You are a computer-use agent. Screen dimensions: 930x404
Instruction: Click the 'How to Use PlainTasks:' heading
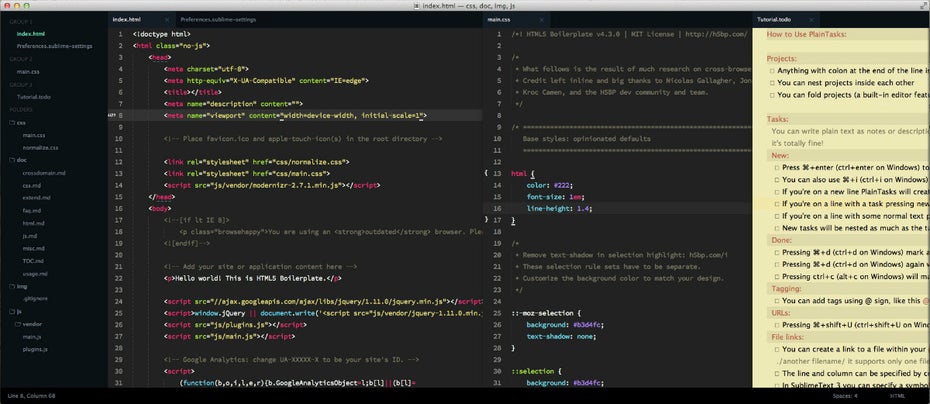click(806, 34)
